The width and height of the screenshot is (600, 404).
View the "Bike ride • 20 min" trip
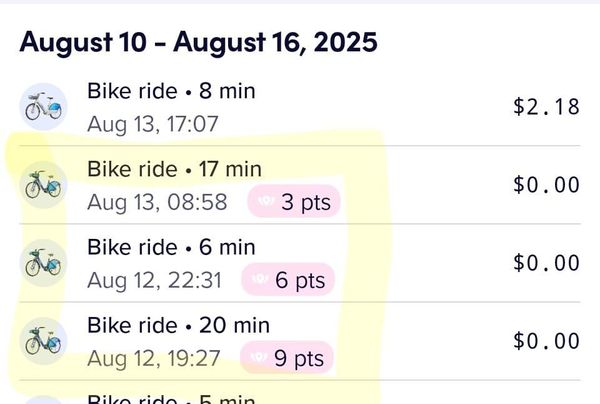point(178,325)
